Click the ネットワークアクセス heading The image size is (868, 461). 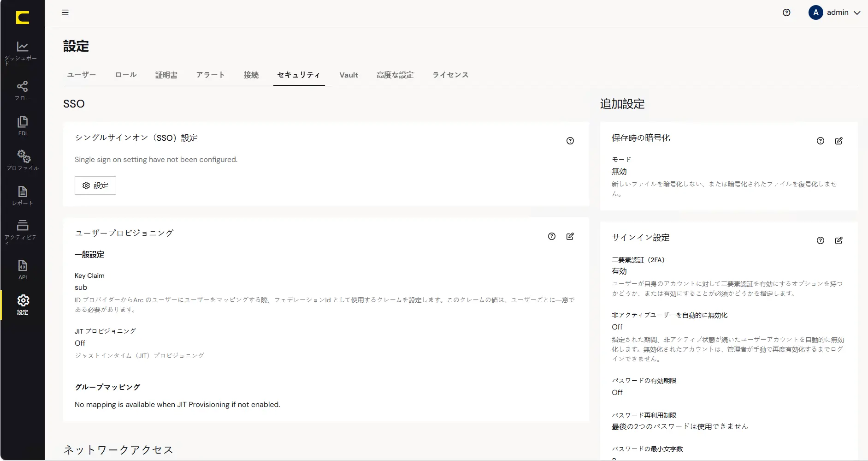coord(118,450)
